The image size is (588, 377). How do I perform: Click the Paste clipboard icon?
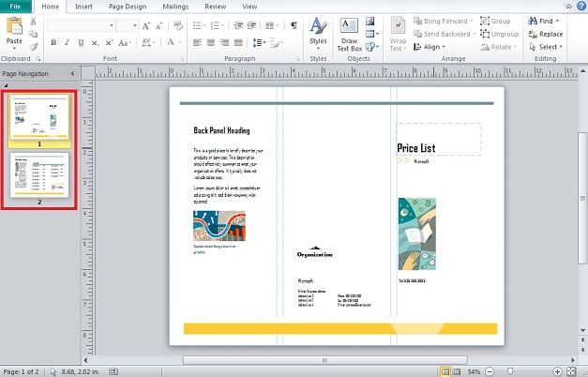coord(14,26)
